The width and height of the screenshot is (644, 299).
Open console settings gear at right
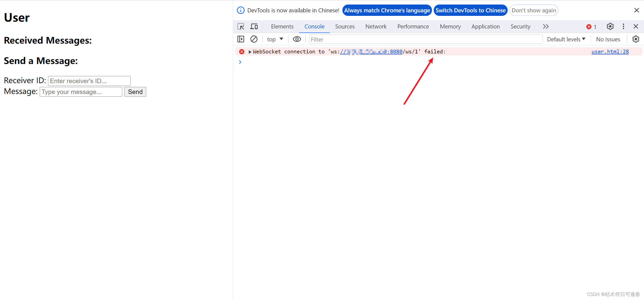(x=636, y=39)
